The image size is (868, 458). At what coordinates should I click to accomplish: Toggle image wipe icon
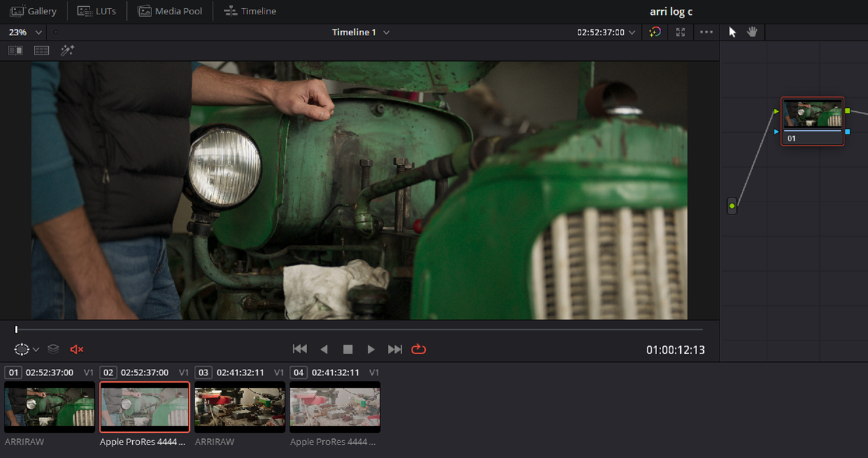pyautogui.click(x=15, y=50)
